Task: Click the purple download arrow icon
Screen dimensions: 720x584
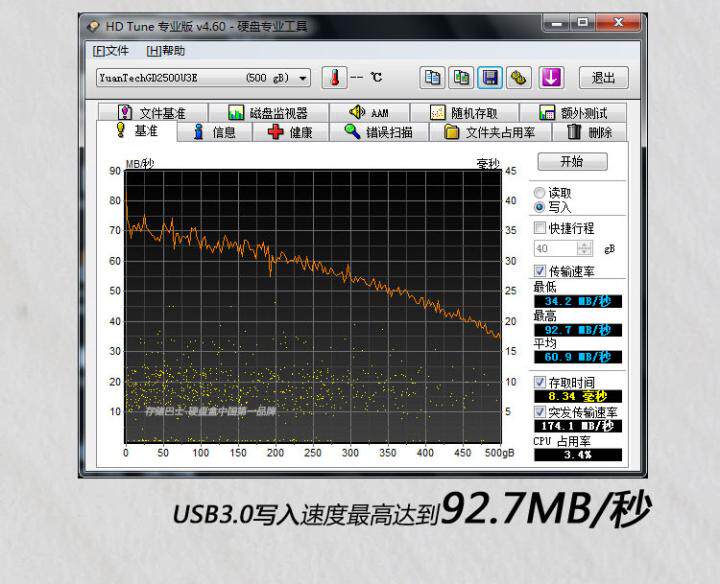Action: [551, 78]
